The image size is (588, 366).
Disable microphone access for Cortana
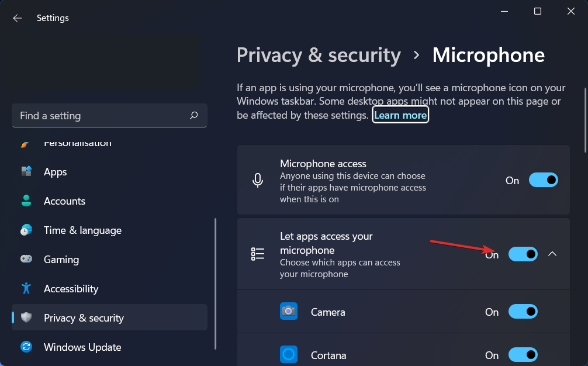523,354
